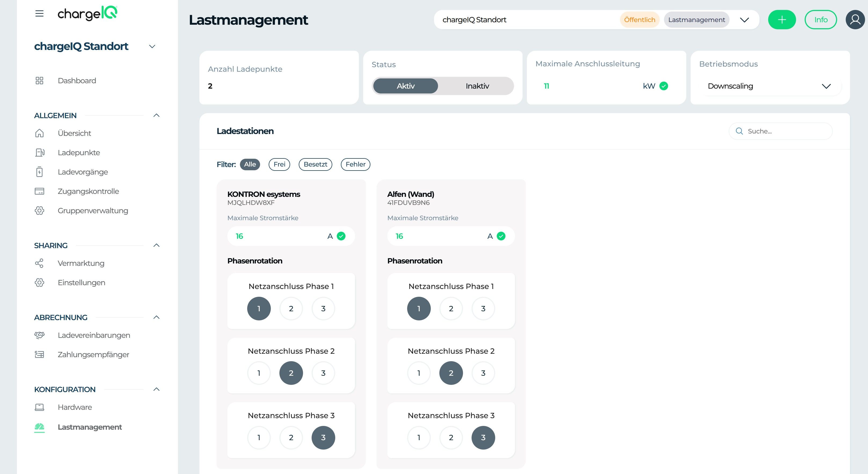Screen dimensions: 868x474
Task: Select KONTRON Phase 2 rotation 1
Action: point(259,373)
